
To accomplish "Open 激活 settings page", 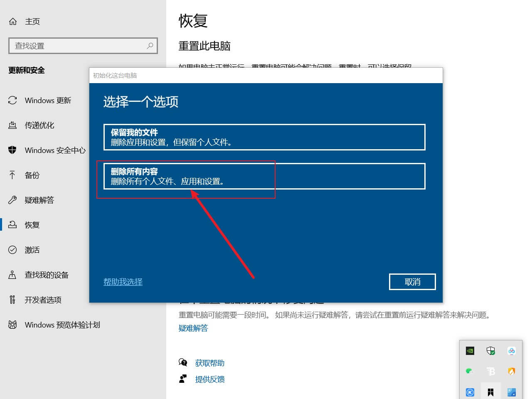I will (32, 250).
